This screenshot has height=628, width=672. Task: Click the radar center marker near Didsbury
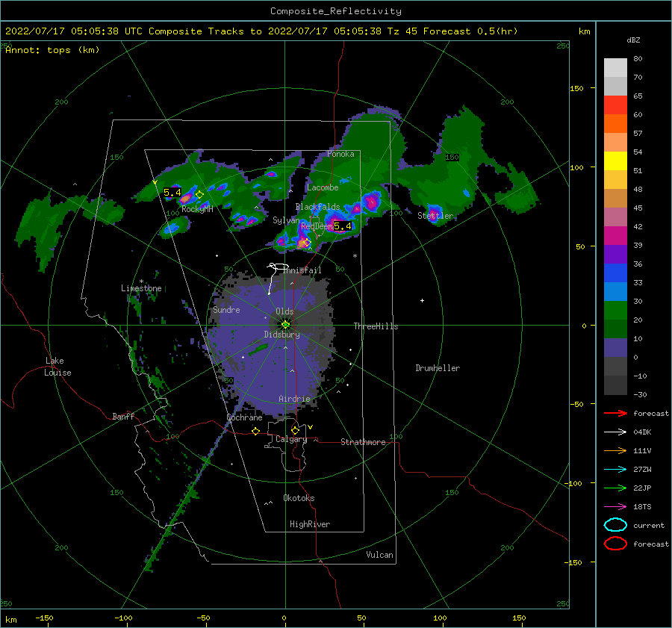coord(285,325)
